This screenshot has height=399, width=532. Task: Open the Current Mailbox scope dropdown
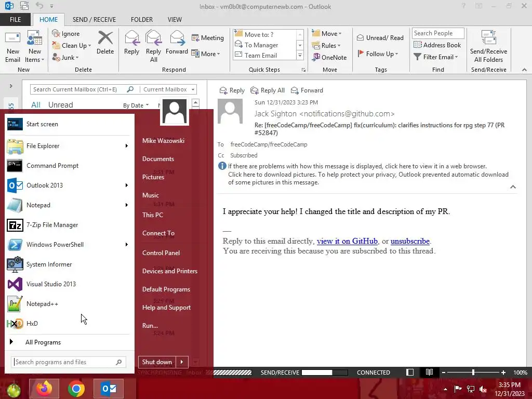click(x=169, y=89)
